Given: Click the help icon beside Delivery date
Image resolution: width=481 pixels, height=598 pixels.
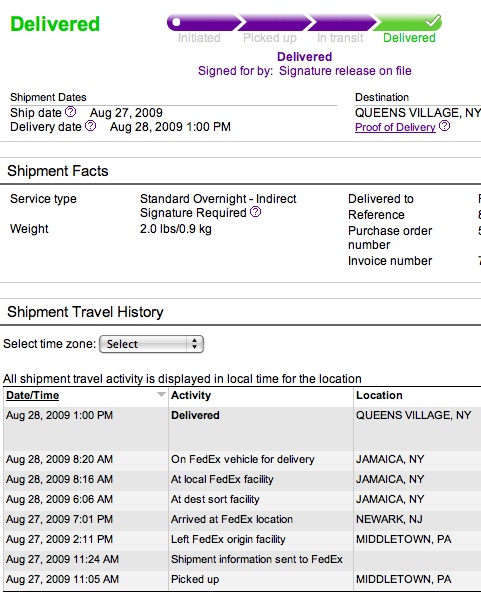Looking at the screenshot, I should (x=90, y=126).
